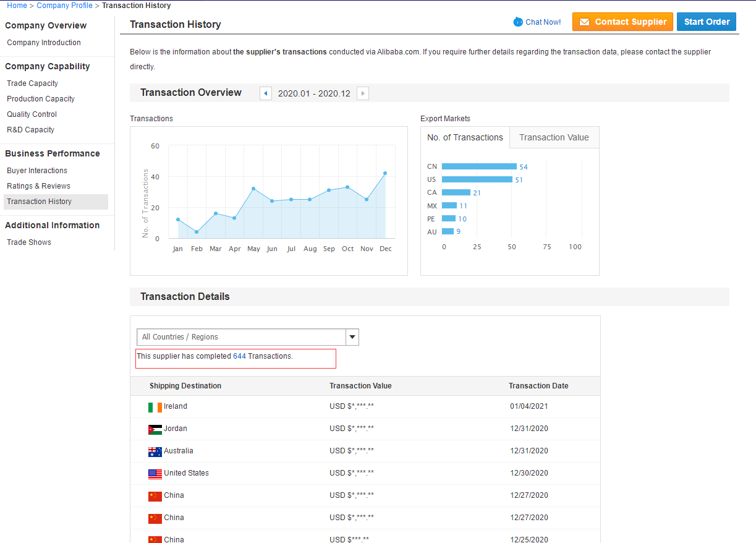
Task: Go to previous year with left arrow
Action: 266,93
